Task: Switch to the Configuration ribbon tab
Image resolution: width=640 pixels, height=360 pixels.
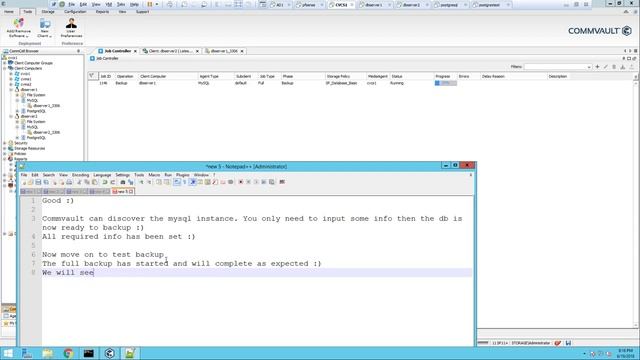Action: tap(75, 12)
